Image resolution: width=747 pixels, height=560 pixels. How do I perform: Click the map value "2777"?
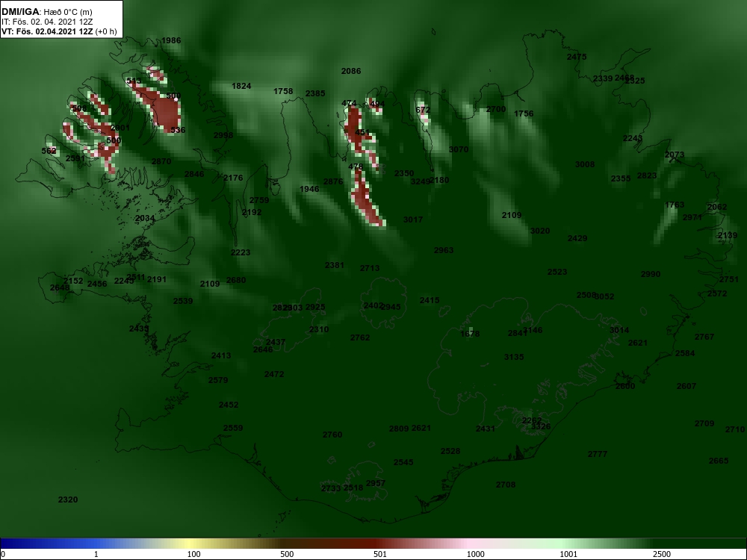click(597, 454)
